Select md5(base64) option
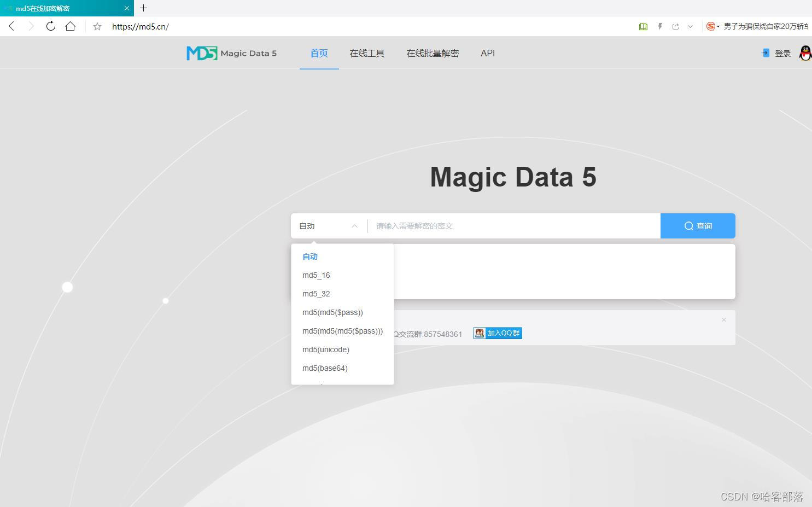The height and width of the screenshot is (507, 812). pos(342,368)
